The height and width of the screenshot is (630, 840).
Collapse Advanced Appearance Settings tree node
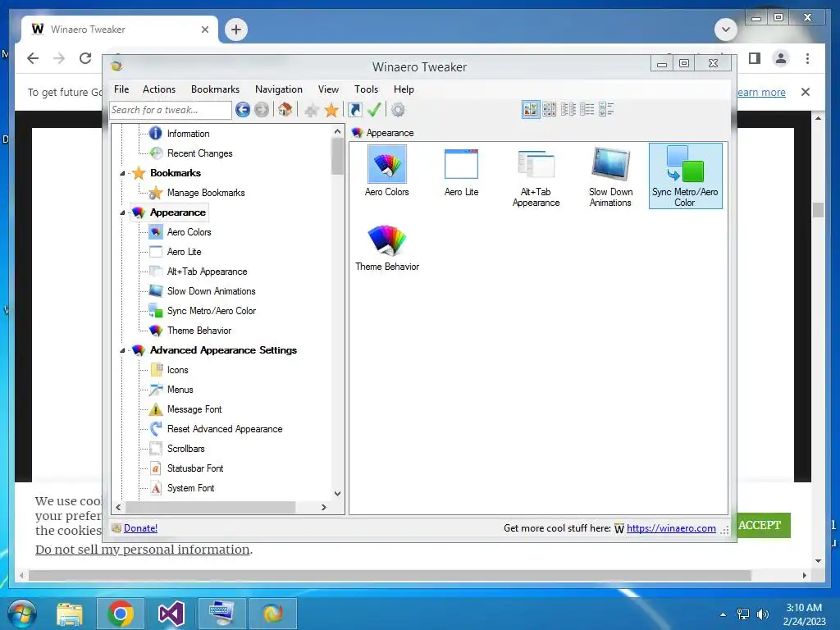tap(122, 350)
